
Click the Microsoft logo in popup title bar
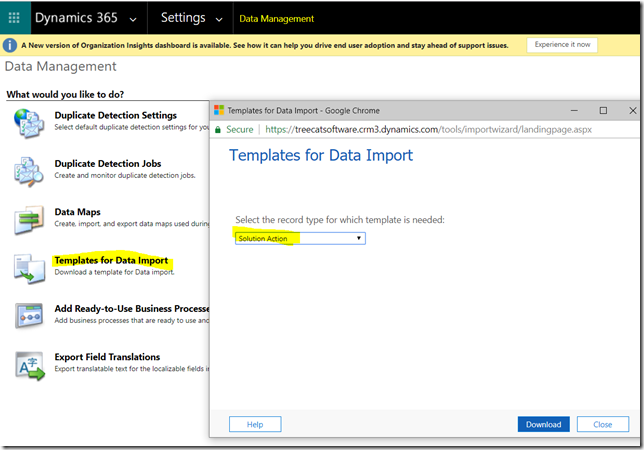pyautogui.click(x=219, y=110)
